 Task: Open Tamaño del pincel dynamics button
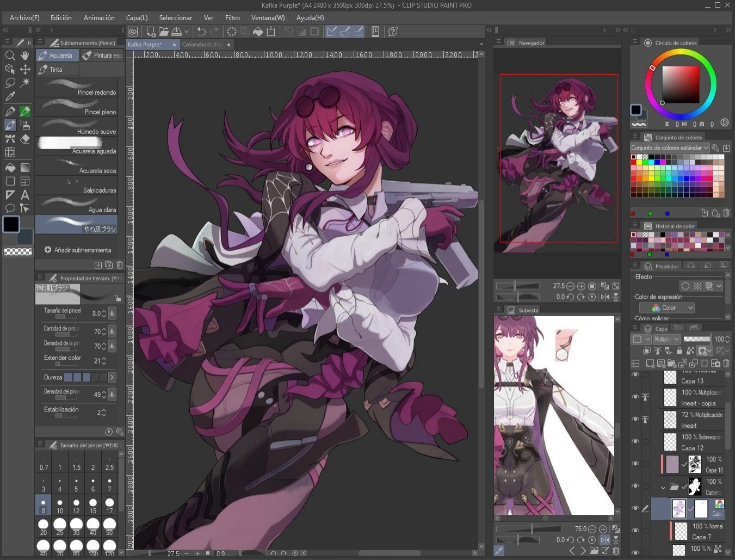click(112, 313)
